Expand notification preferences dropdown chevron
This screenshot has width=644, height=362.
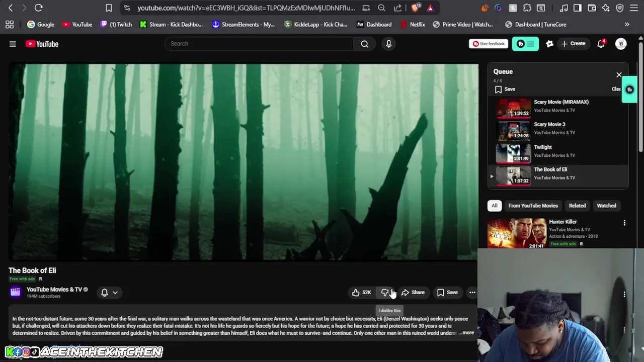tap(115, 292)
